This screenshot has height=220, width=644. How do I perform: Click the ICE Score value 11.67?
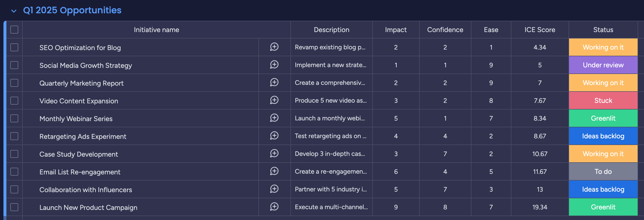[540, 171]
